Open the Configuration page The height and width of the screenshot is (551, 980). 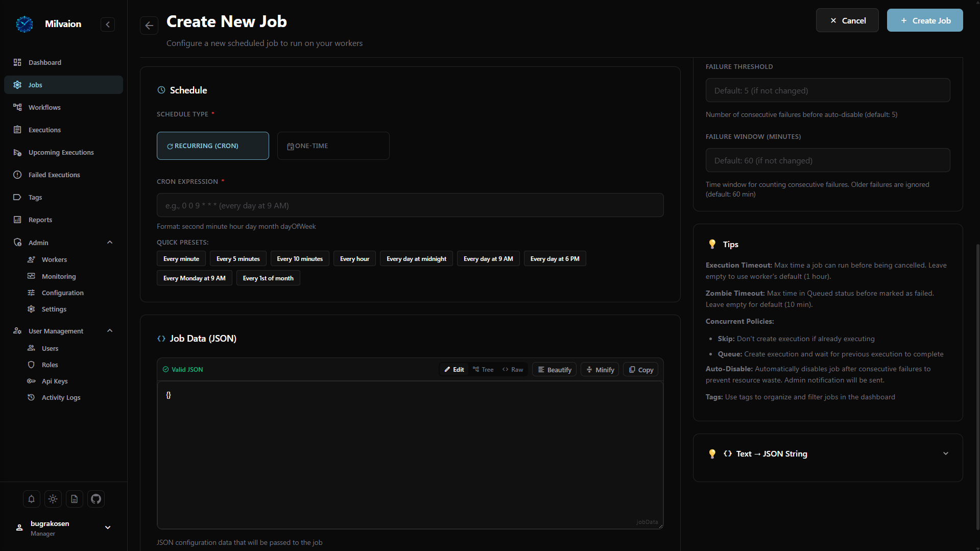click(62, 293)
